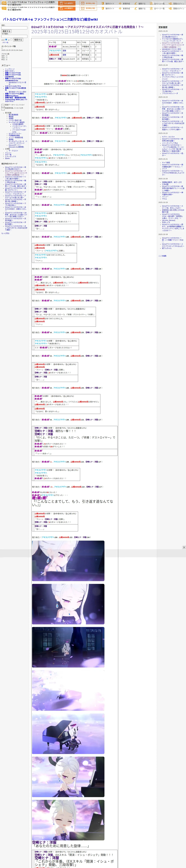Image resolution: width=186 pixels, height=868 pixels.
Task: Open メインキャラって何よ in 更新履歴
Action: 170,143
